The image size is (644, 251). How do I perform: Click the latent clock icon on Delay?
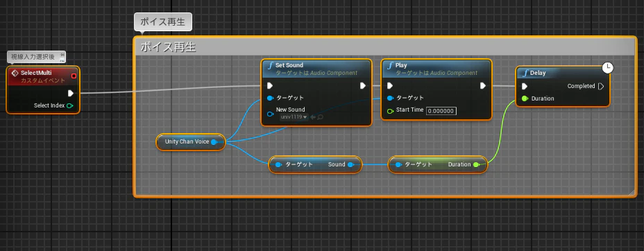pos(607,68)
